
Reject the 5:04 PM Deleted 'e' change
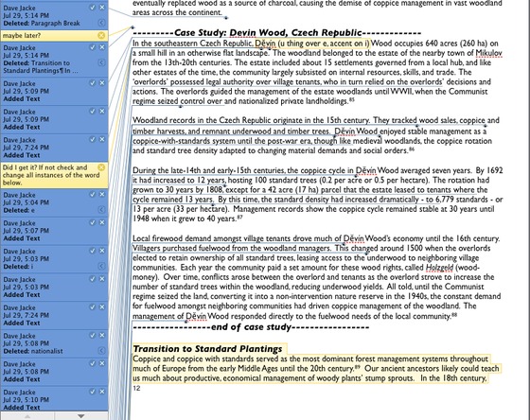tap(102, 194)
